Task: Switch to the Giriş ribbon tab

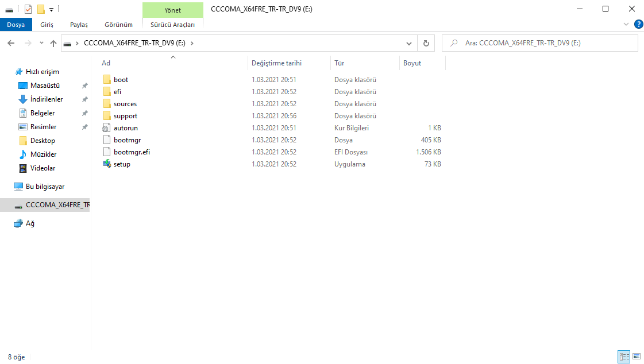Action: coord(47,25)
